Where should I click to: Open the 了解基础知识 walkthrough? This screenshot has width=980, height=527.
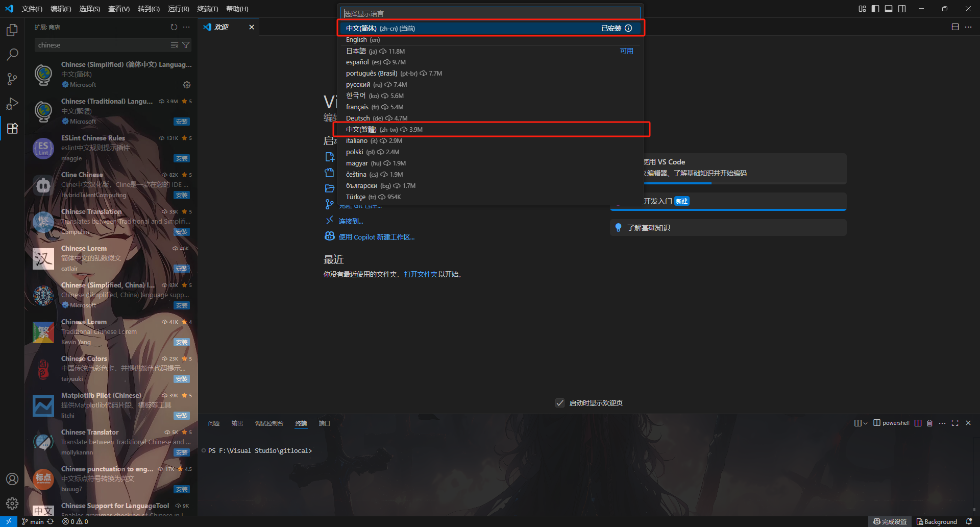(728, 228)
